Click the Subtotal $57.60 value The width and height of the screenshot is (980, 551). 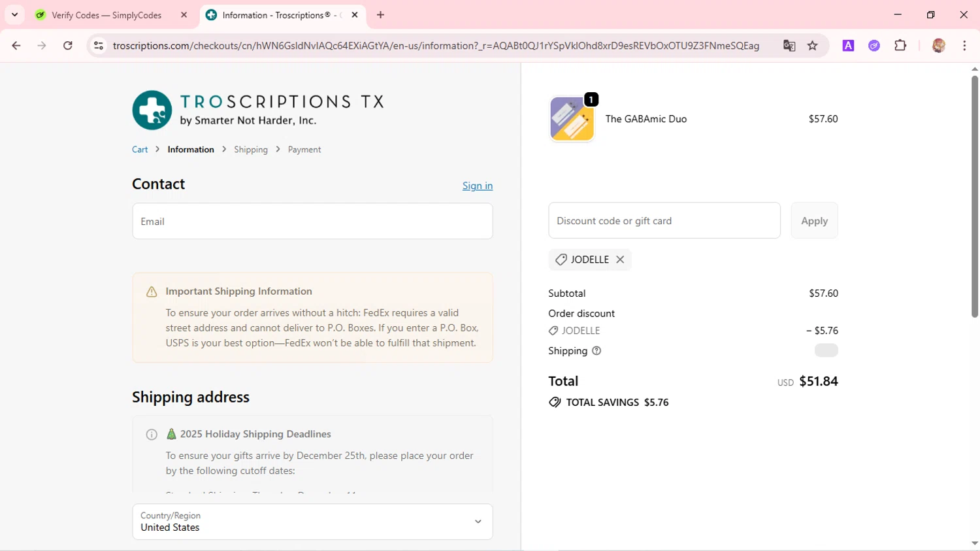(823, 293)
